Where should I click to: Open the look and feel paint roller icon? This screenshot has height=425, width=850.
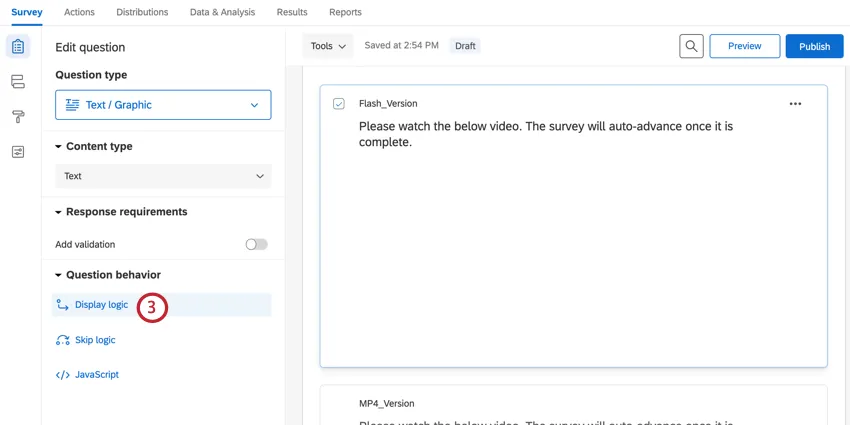(x=17, y=117)
